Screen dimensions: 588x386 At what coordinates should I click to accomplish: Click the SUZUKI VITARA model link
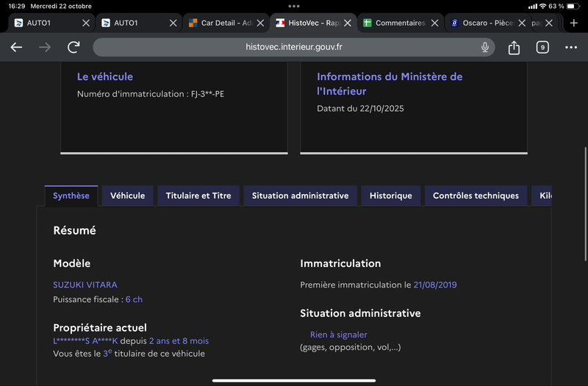(85, 285)
